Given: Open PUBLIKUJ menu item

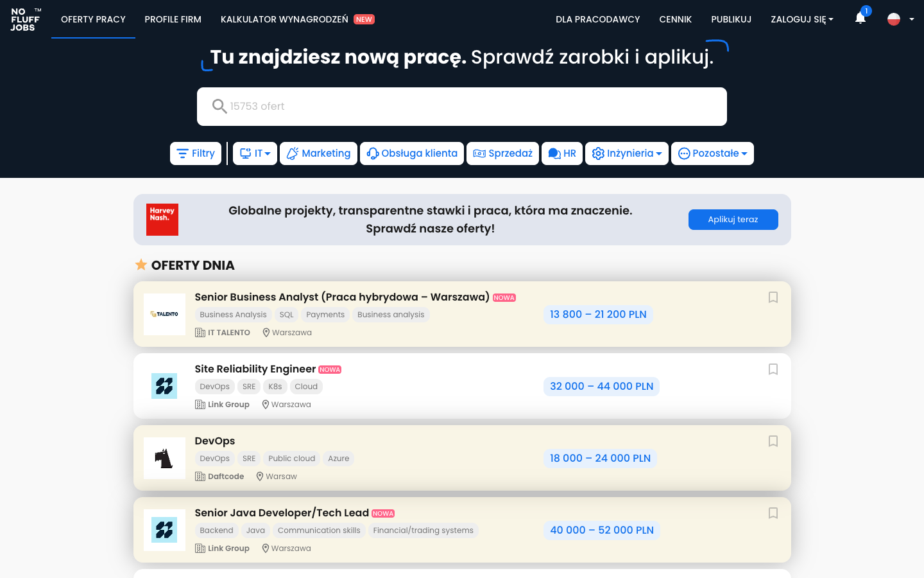Looking at the screenshot, I should pyautogui.click(x=731, y=19).
